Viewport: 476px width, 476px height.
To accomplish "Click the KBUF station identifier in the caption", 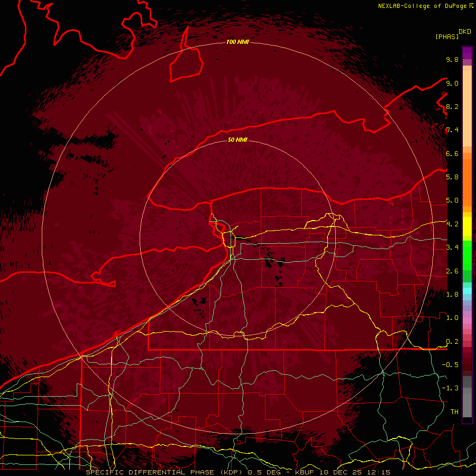I will coord(305,472).
